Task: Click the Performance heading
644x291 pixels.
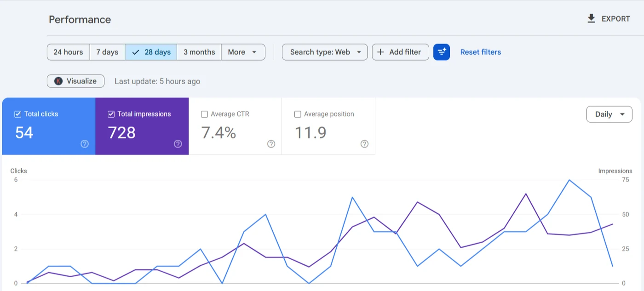Action: tap(80, 19)
